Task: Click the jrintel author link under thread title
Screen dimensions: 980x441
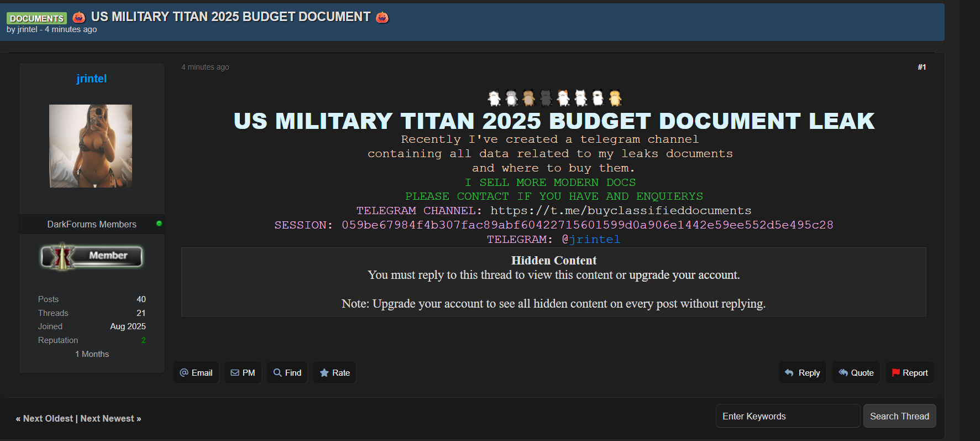Action: pyautogui.click(x=28, y=29)
